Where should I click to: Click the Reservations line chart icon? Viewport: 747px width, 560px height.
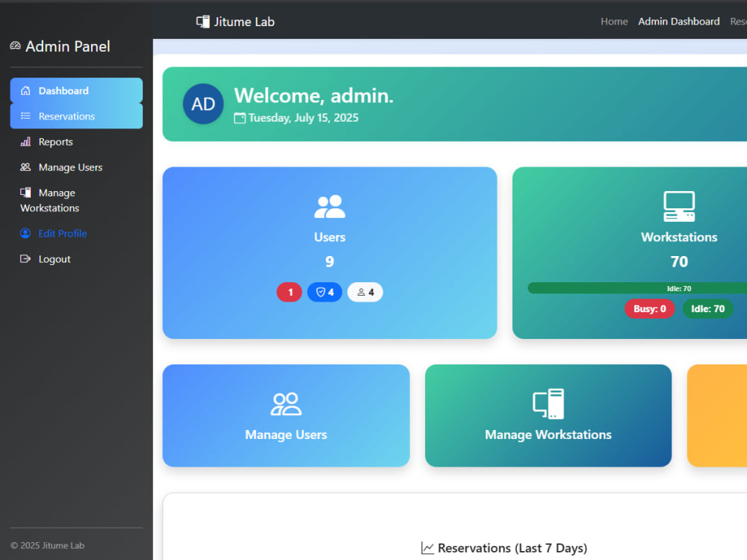[x=427, y=549]
